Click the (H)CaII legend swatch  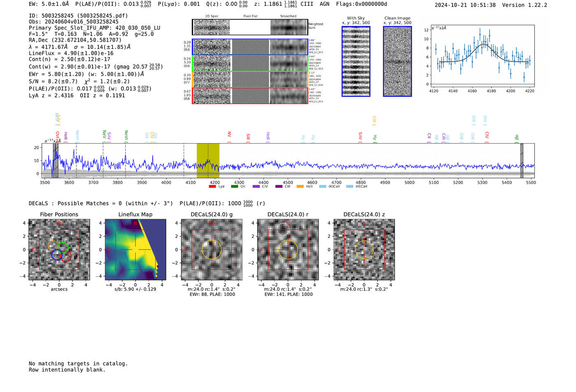coord(350,186)
